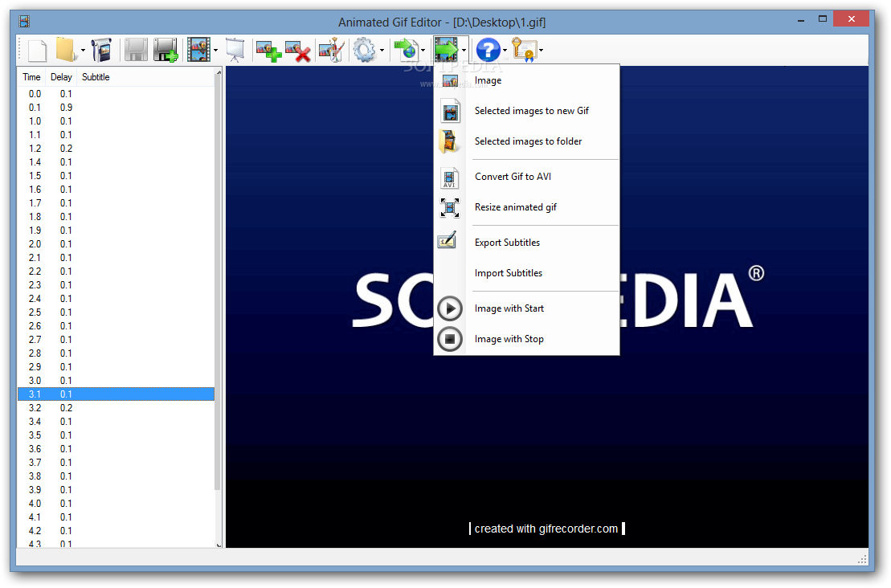The width and height of the screenshot is (891, 588).
Task: Click the application icon in title bar
Action: [24, 22]
